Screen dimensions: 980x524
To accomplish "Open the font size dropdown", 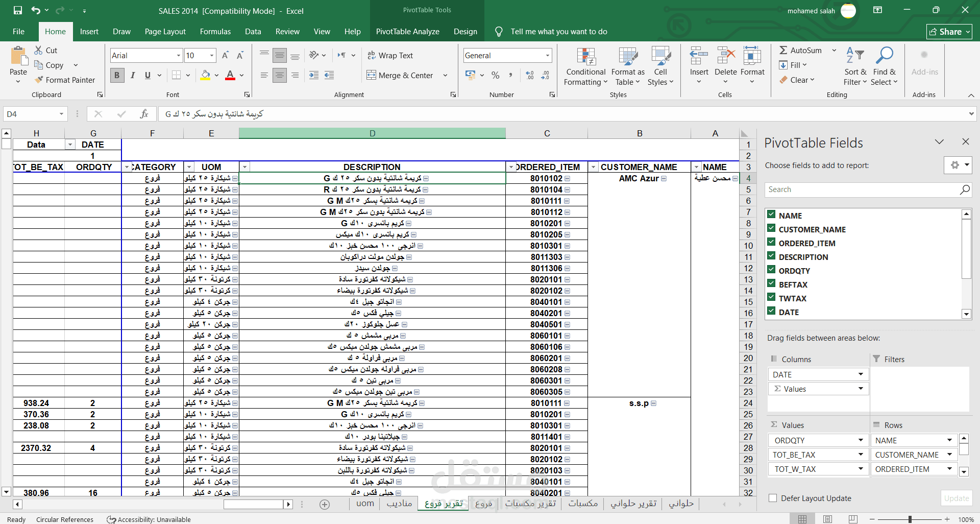I will click(212, 55).
